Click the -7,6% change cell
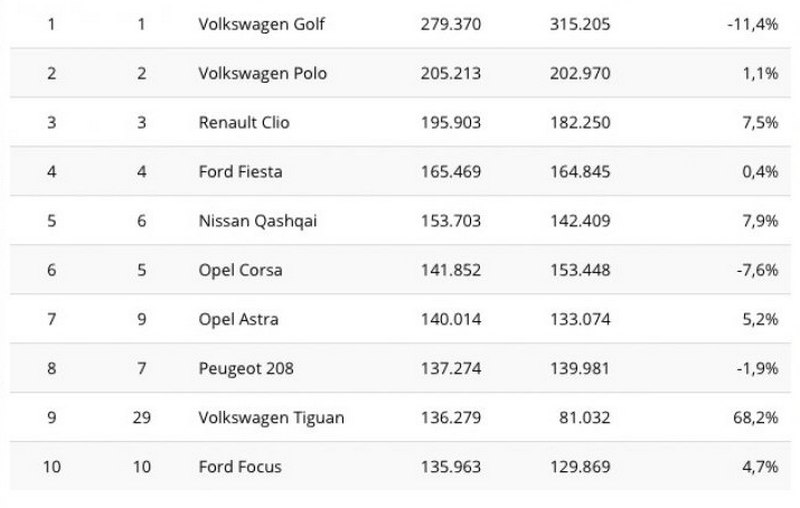Screen dimensions: 800x508 coord(757,270)
